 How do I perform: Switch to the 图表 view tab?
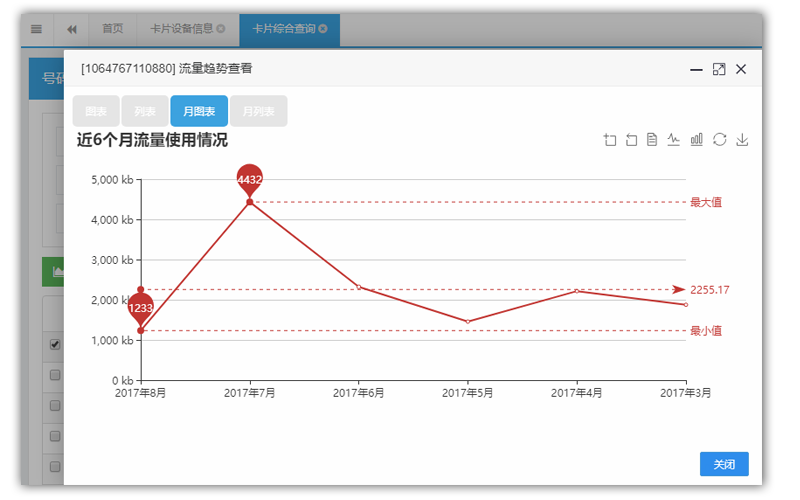click(96, 111)
